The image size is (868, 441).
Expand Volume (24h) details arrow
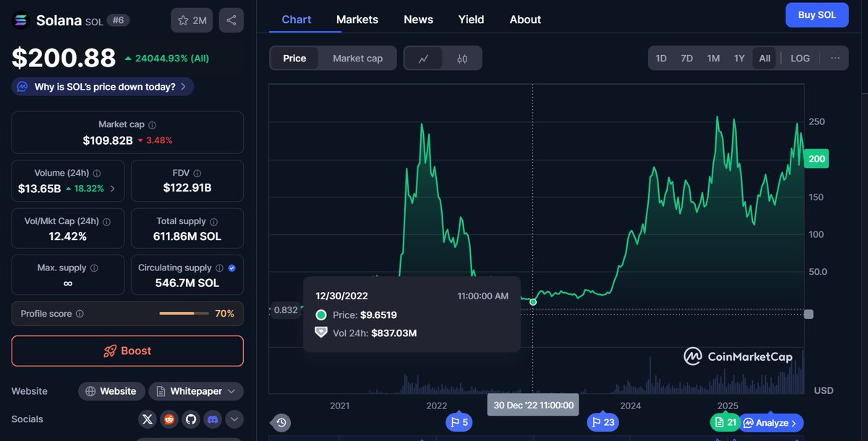tap(112, 188)
